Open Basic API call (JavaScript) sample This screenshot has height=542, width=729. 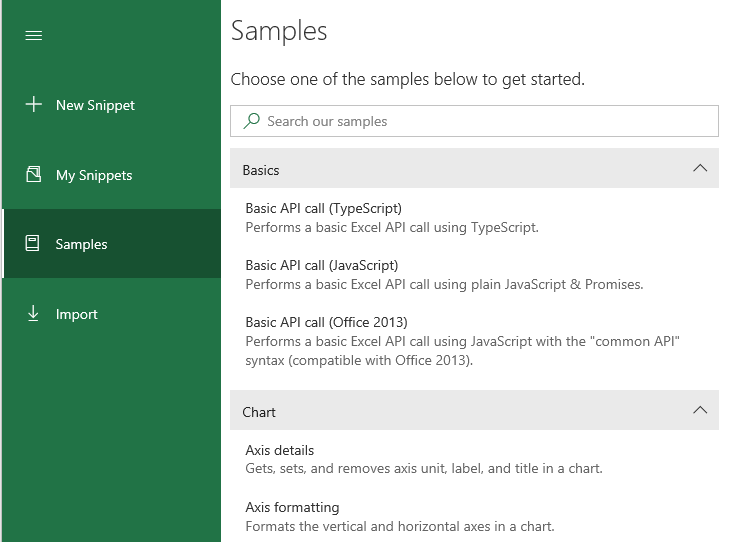pyautogui.click(x=322, y=265)
